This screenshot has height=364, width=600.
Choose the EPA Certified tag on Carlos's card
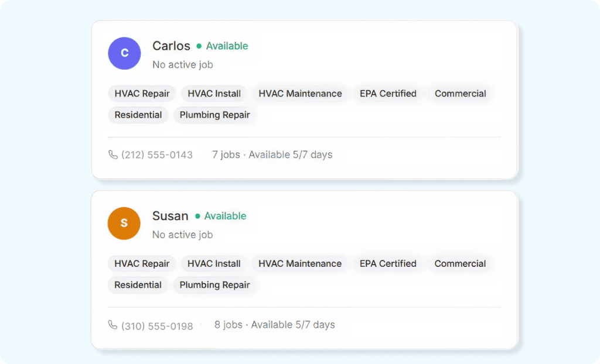(388, 94)
